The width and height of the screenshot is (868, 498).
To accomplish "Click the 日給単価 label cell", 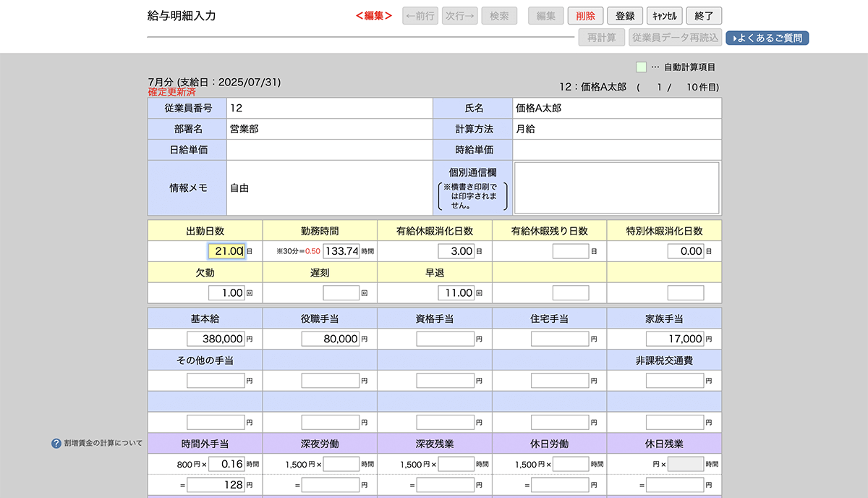I will click(x=187, y=150).
